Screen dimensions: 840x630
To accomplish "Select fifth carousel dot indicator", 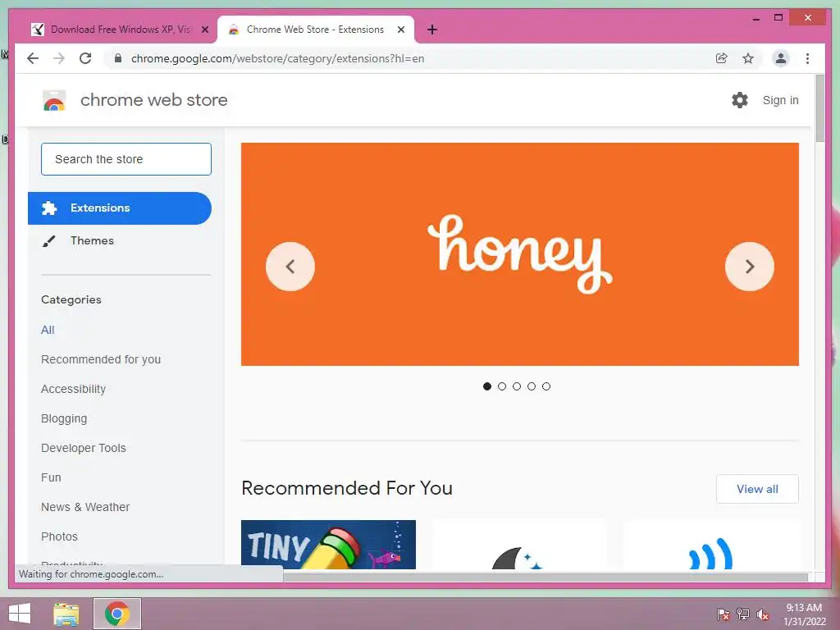I will tap(546, 386).
